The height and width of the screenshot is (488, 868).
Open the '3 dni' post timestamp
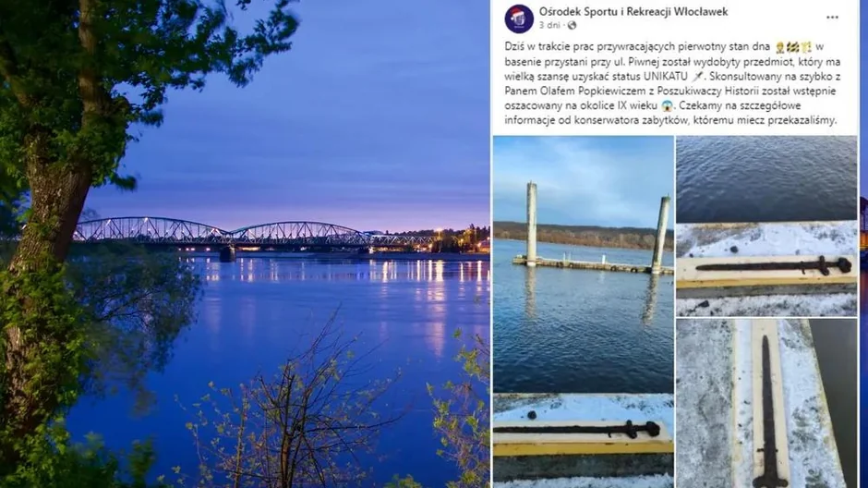549,26
